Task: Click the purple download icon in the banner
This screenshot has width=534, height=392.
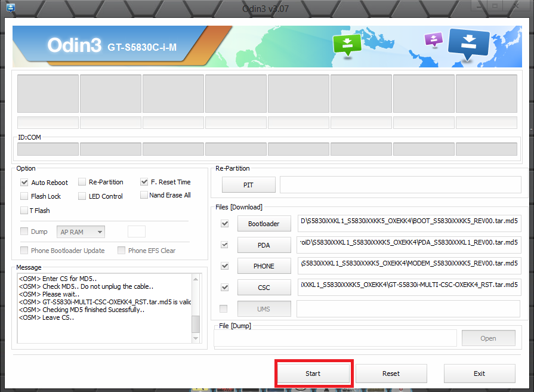Action: [x=434, y=39]
